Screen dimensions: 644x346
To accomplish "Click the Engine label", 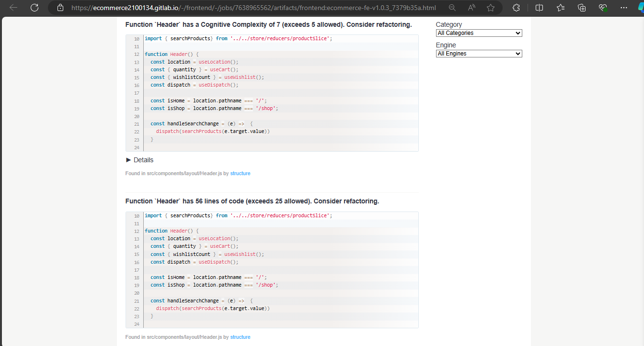I will tap(446, 45).
